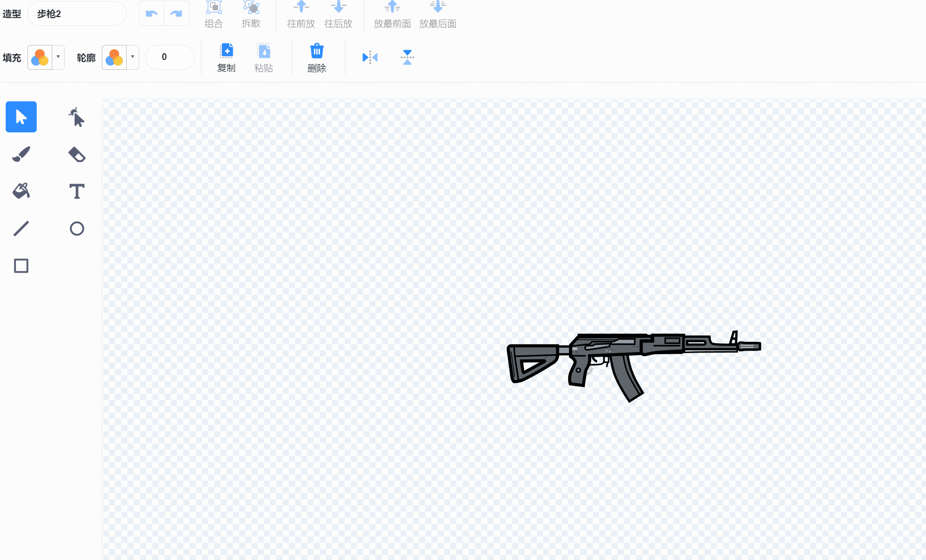Flip the costume vertically

tap(407, 57)
